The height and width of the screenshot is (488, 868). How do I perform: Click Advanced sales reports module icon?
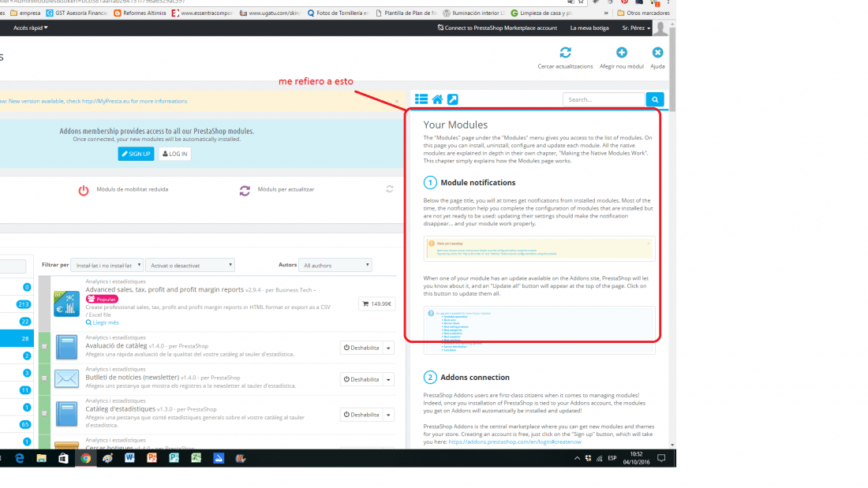coord(66,304)
